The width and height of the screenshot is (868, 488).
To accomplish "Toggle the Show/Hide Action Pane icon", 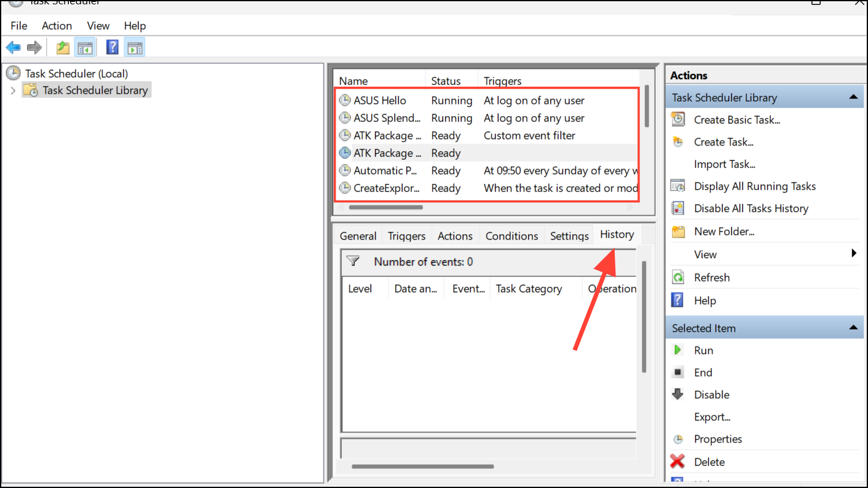I will (x=135, y=47).
